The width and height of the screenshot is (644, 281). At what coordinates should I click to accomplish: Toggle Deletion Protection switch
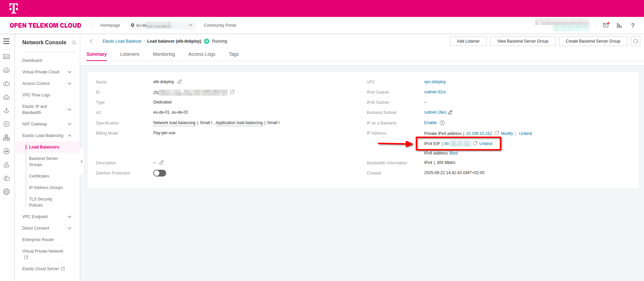pyautogui.click(x=160, y=173)
